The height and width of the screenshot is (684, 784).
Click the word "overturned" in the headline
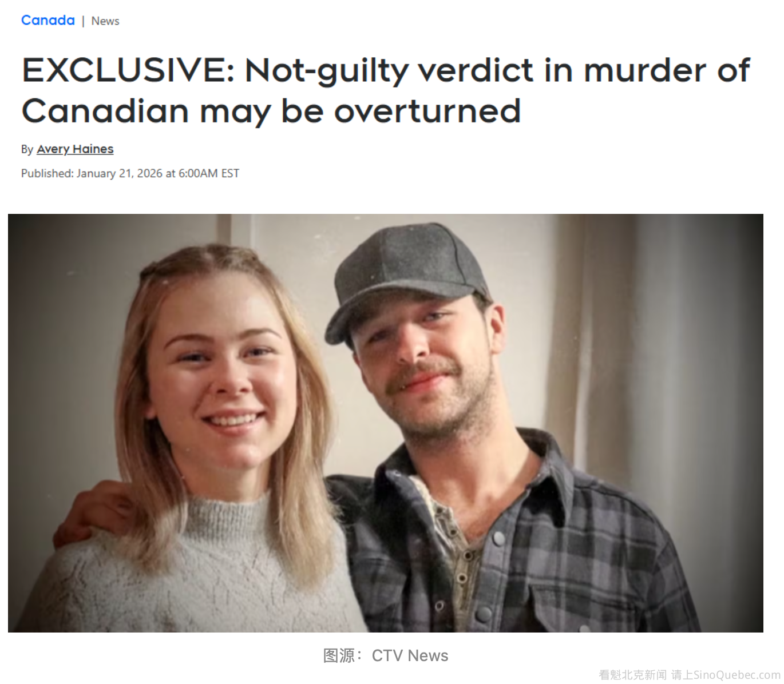(427, 111)
